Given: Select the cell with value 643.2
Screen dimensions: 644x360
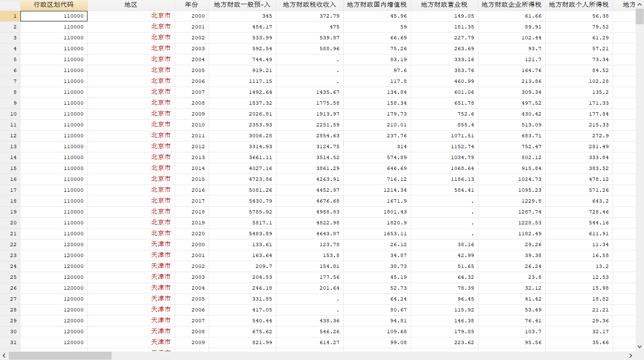Looking at the screenshot, I should click(579, 201).
